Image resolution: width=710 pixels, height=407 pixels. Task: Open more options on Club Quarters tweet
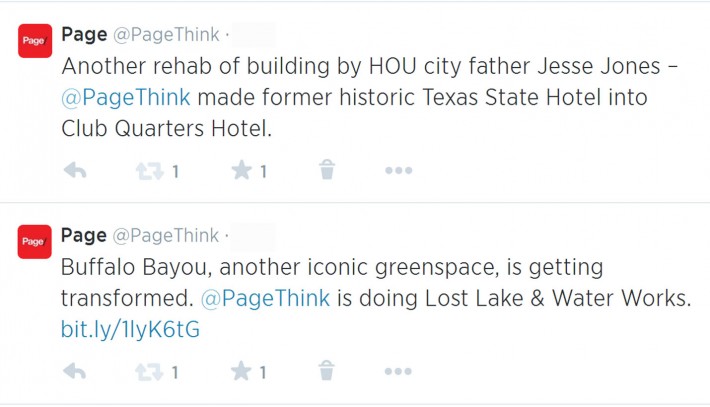tap(398, 170)
